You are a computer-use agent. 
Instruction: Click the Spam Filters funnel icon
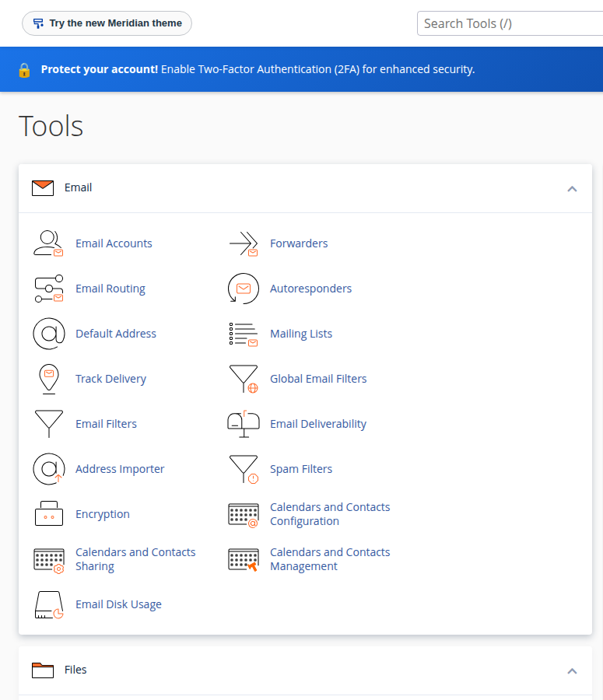pos(244,469)
